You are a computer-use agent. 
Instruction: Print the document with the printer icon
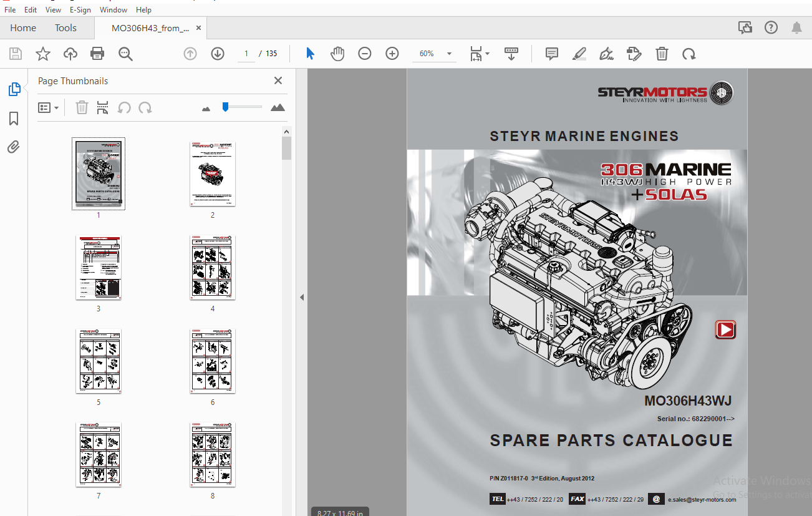[x=97, y=54]
